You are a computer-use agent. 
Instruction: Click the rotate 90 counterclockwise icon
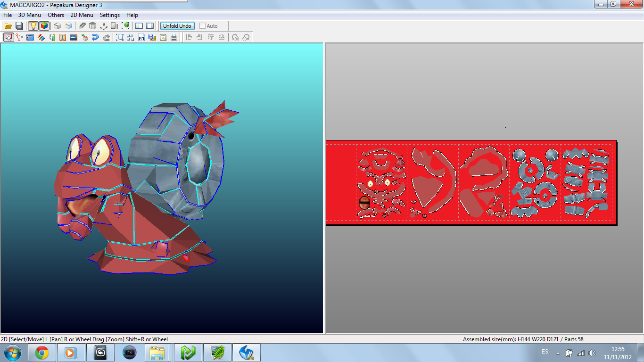click(x=235, y=37)
